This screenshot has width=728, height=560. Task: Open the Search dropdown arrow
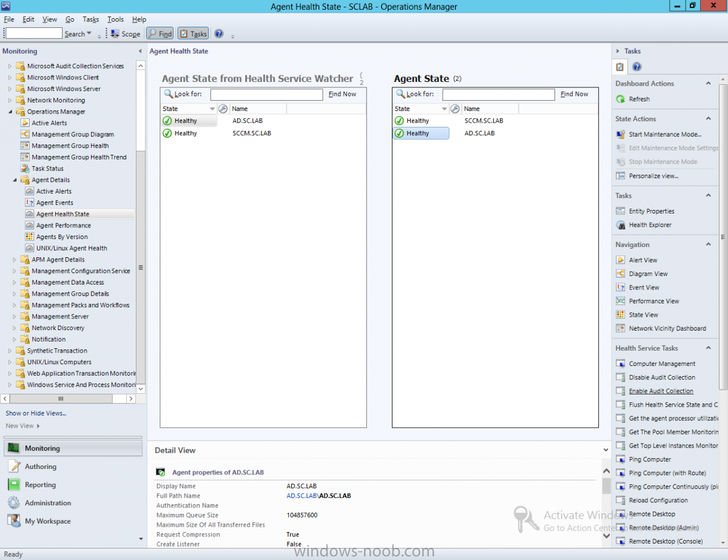pyautogui.click(x=89, y=33)
